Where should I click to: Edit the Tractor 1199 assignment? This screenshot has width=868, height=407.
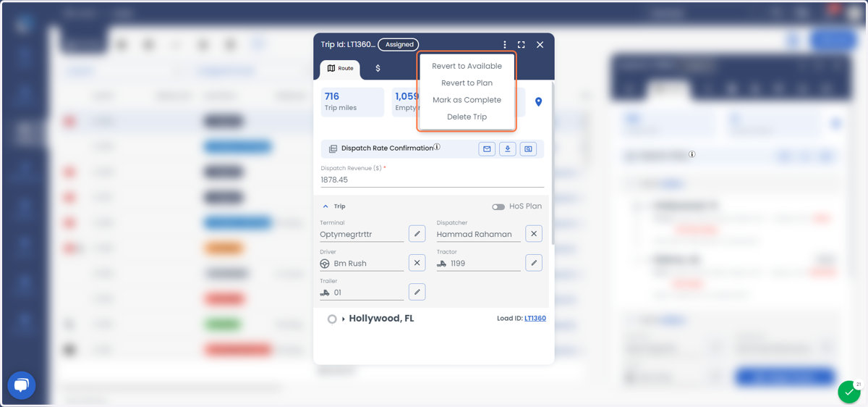point(534,262)
